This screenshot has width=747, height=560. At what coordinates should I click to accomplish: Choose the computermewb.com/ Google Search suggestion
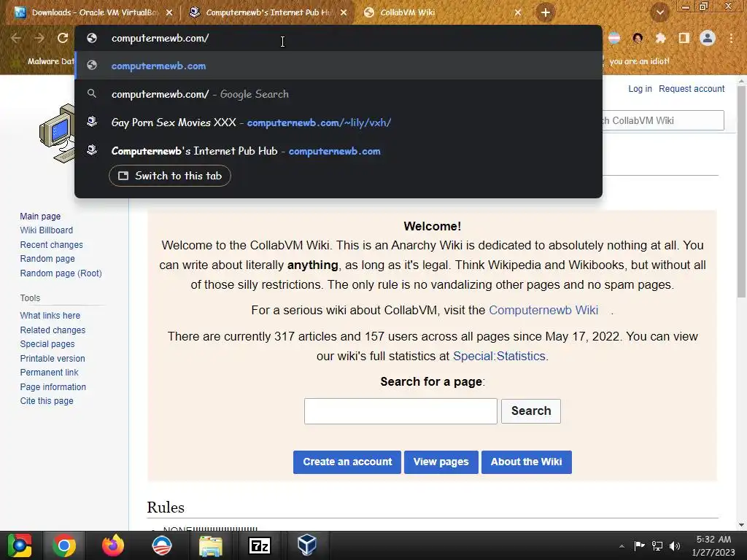[x=338, y=94]
